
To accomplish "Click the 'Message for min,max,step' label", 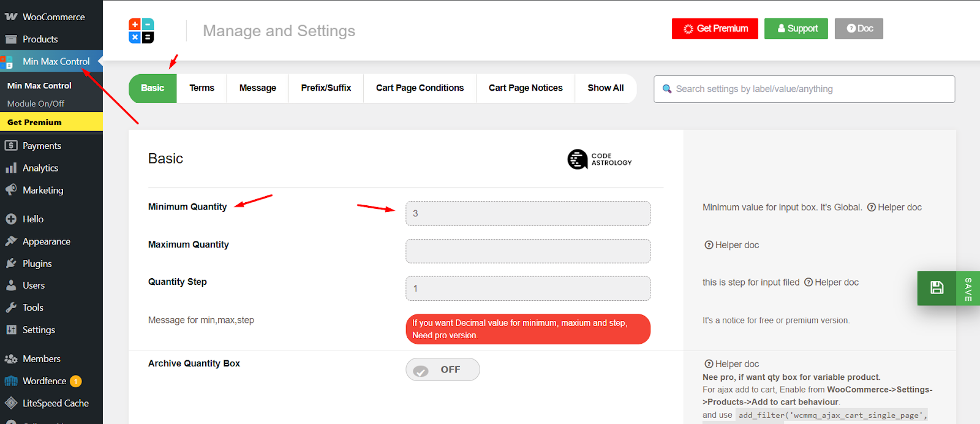I will (201, 320).
